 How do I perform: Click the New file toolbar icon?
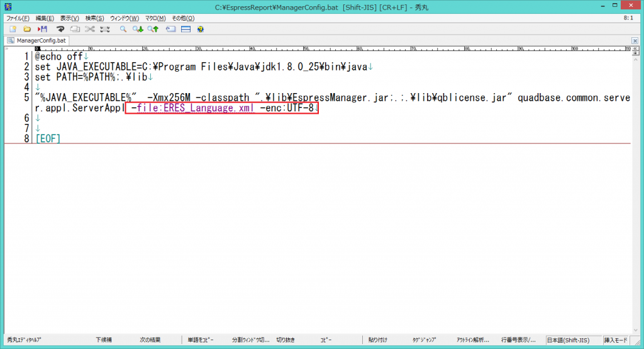click(x=12, y=29)
